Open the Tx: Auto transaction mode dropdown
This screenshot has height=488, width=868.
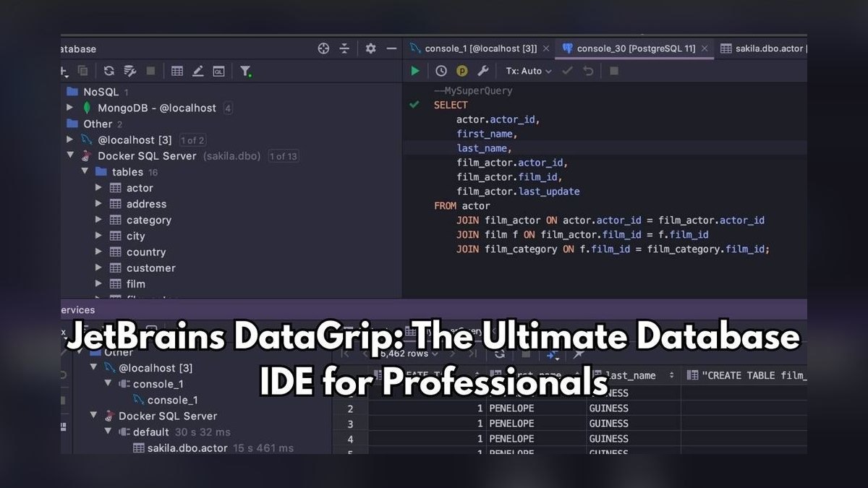(x=529, y=71)
